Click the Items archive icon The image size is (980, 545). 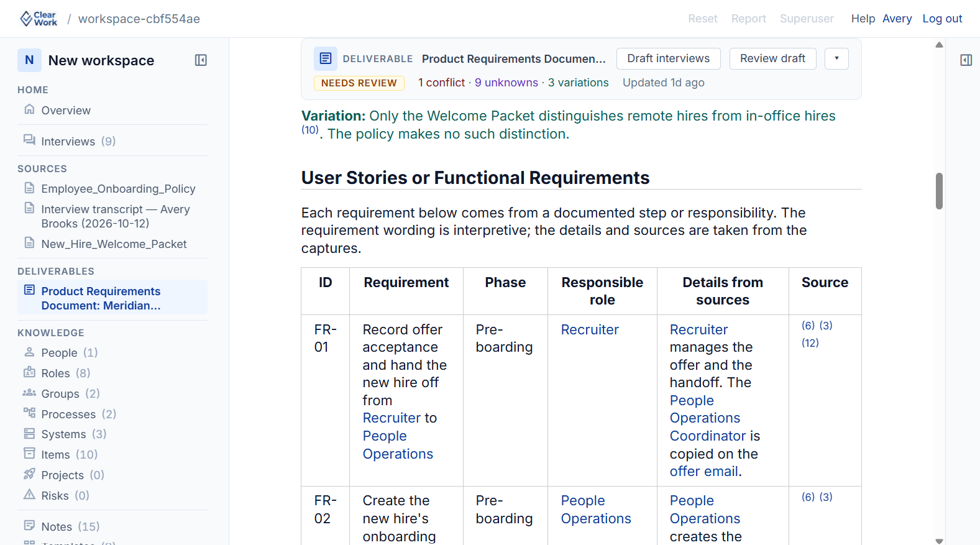[x=29, y=454]
